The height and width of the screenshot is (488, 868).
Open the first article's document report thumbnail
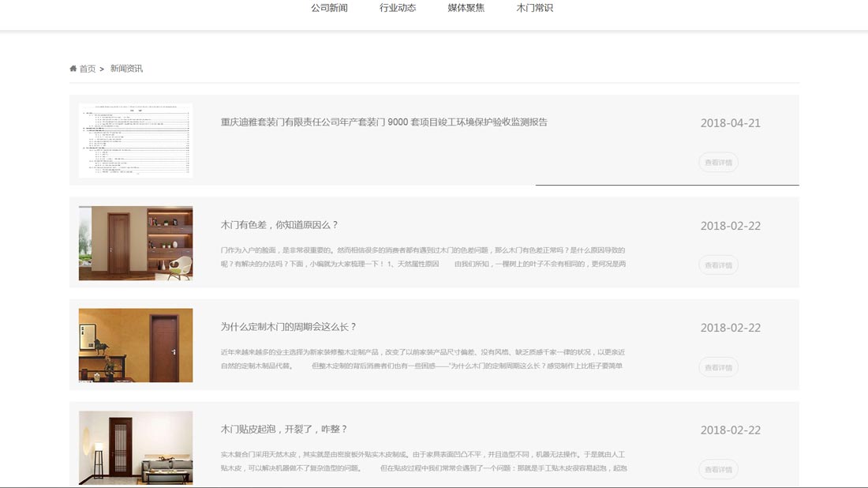point(135,141)
